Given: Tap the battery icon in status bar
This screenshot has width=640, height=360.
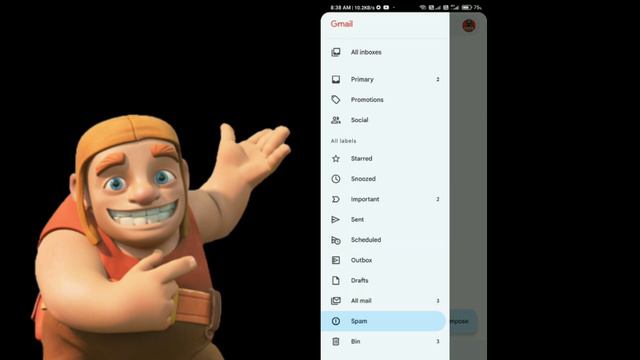Looking at the screenshot, I should point(466,7).
